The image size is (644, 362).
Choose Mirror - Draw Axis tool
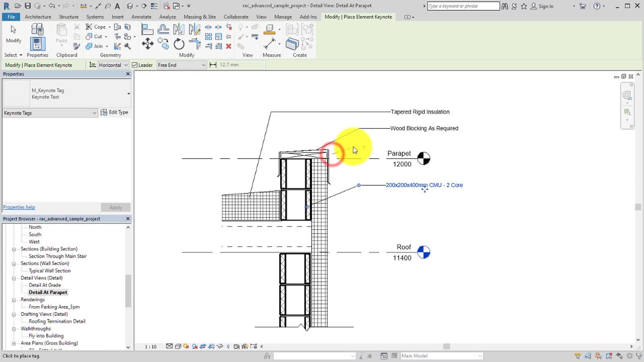[x=194, y=29]
